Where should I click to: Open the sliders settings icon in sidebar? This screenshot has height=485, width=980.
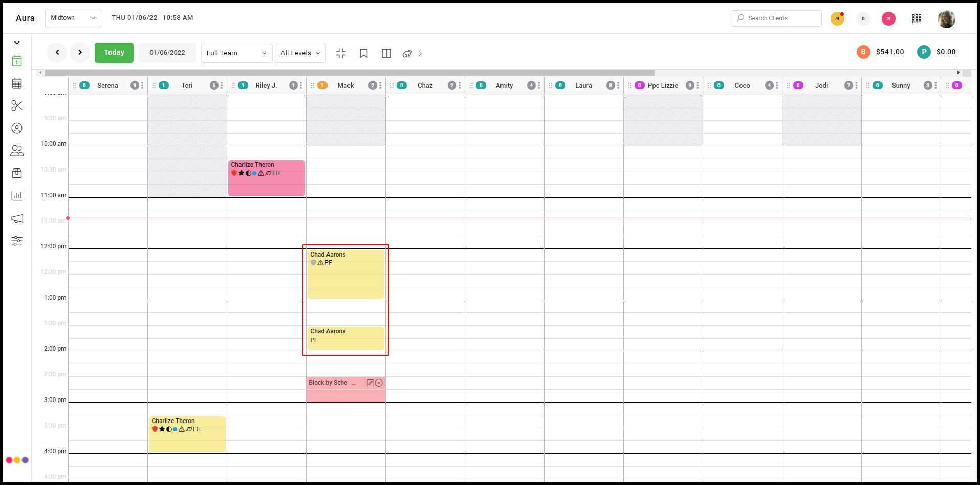pos(17,241)
